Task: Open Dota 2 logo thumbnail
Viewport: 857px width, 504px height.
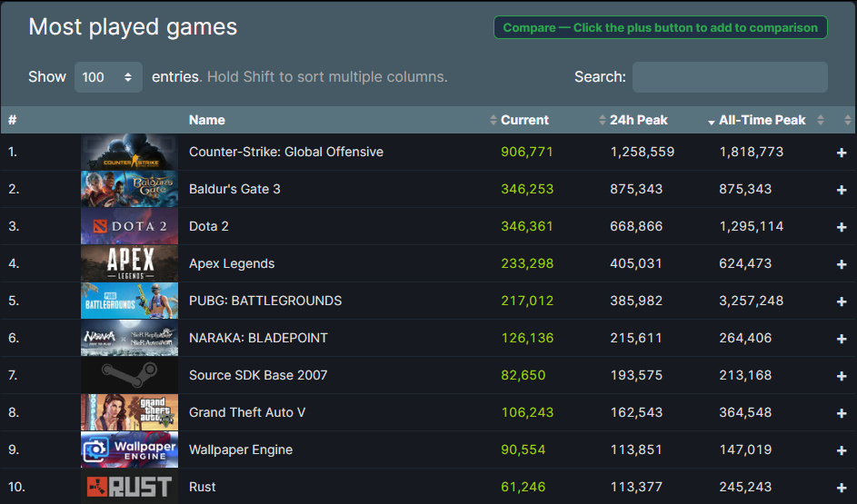Action: 130,226
